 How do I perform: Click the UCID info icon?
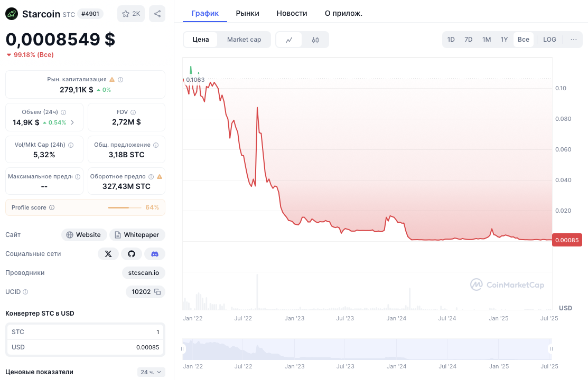(x=25, y=292)
